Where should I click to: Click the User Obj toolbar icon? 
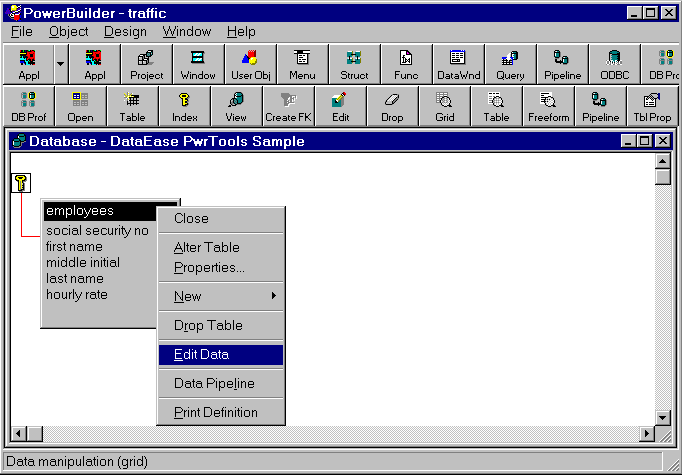(250, 64)
